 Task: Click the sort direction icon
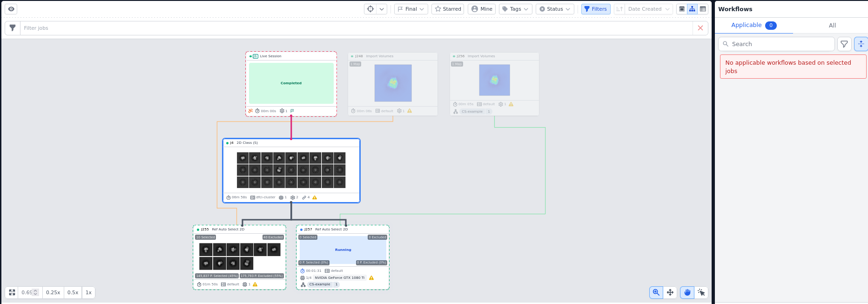[x=619, y=9]
